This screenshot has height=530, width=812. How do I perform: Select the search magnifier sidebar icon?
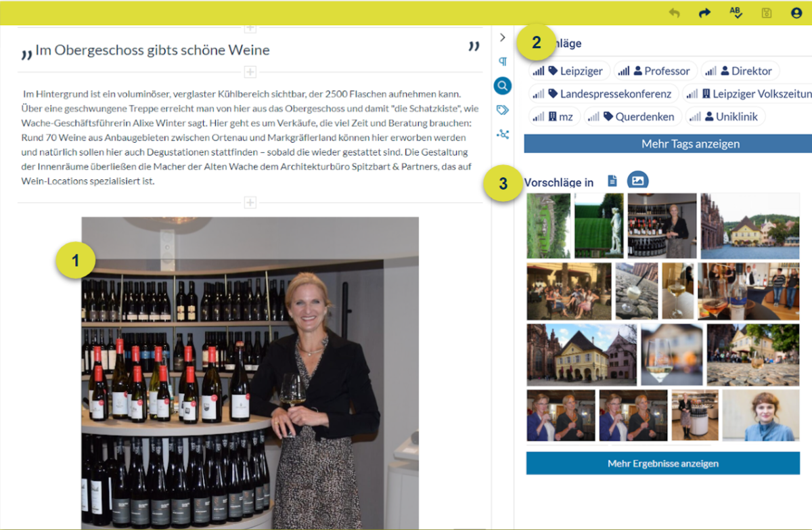coord(503,86)
